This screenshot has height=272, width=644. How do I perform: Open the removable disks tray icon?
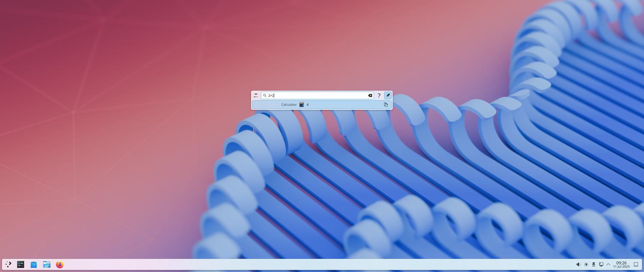pos(593,265)
